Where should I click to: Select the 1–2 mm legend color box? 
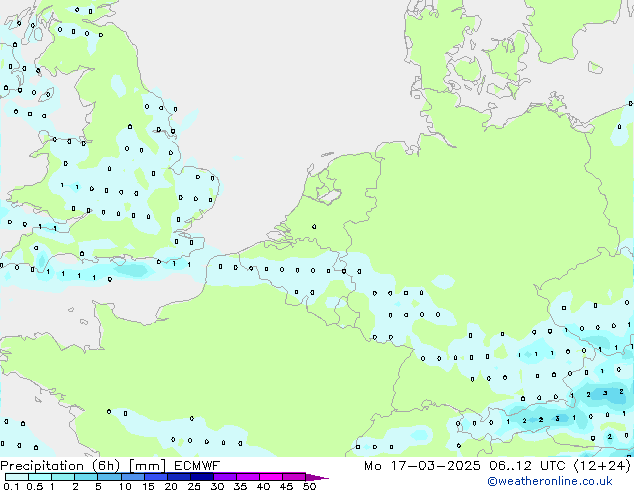[63, 477]
